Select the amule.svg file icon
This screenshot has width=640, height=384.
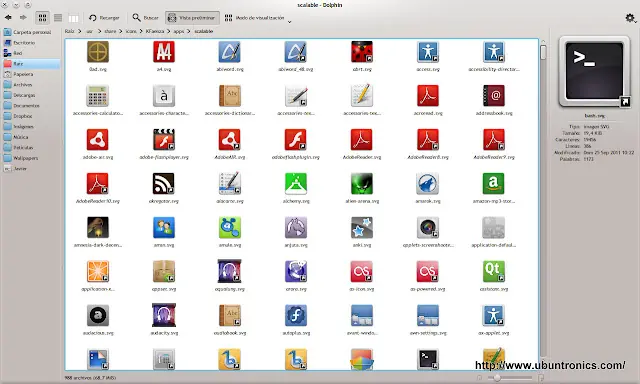(x=230, y=228)
